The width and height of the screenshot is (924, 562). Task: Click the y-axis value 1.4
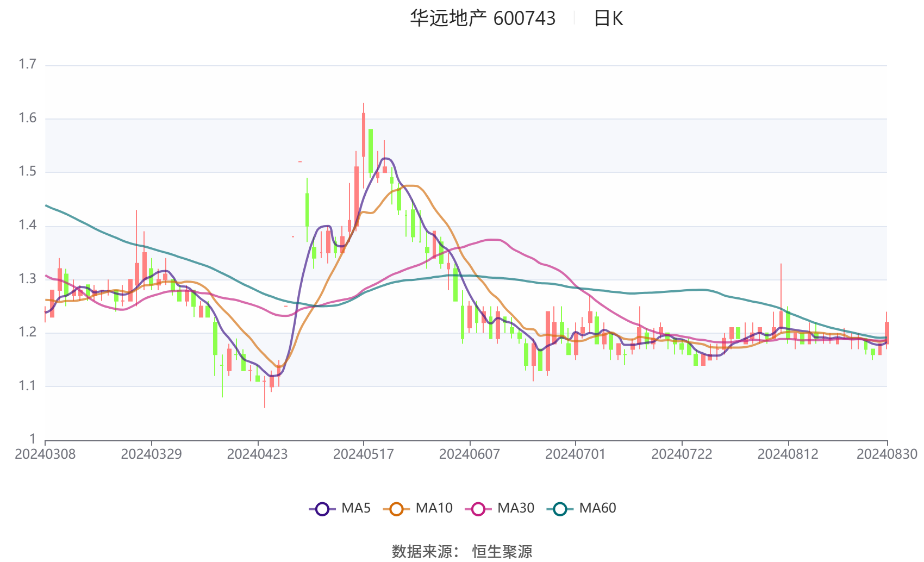click(27, 226)
